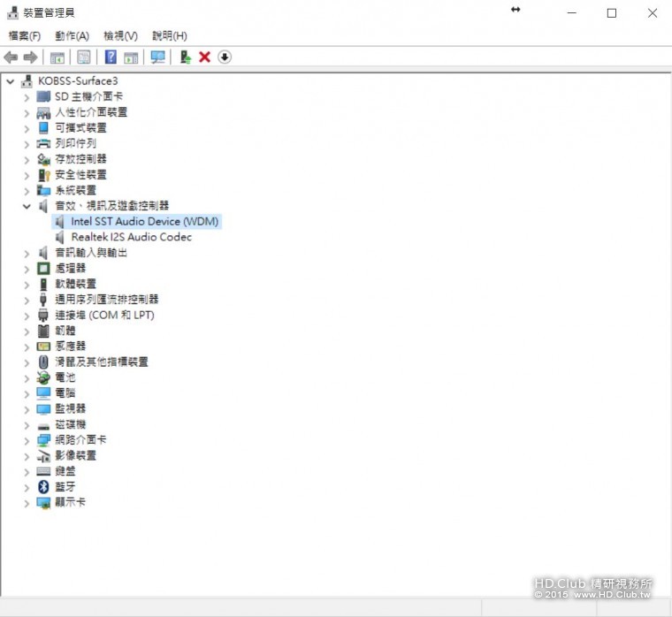Select the KOBSS-Surface3 label
Image resolution: width=672 pixels, height=617 pixels.
78,81
